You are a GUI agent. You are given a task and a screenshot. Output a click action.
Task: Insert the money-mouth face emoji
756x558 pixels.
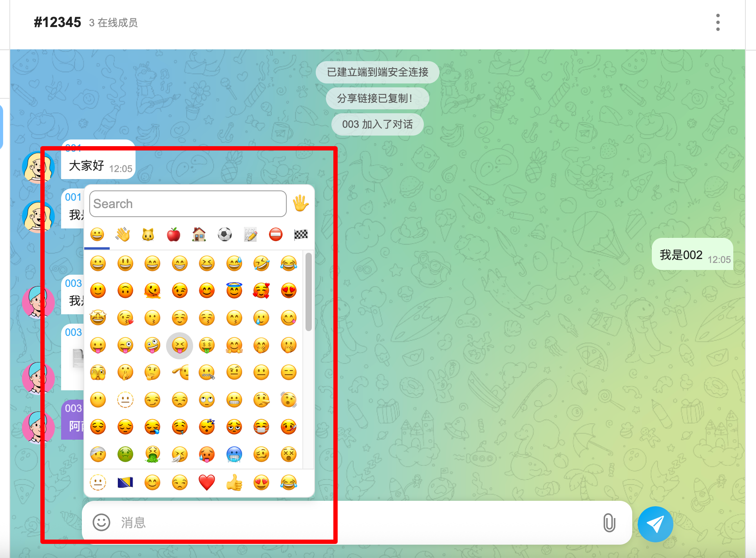(x=207, y=345)
